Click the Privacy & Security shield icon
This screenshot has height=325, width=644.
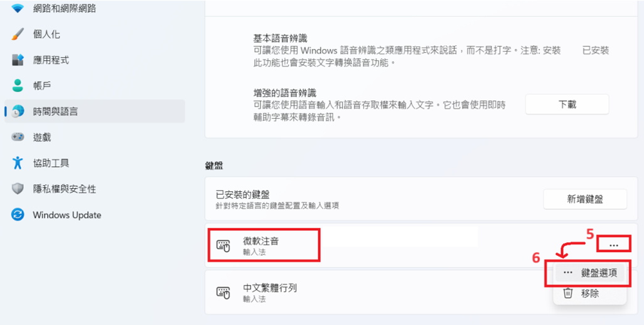tap(18, 189)
